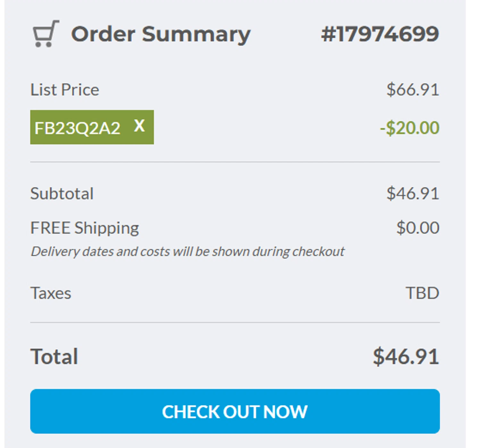481x448 pixels.
Task: Click the TBD taxes value
Action: (x=422, y=293)
